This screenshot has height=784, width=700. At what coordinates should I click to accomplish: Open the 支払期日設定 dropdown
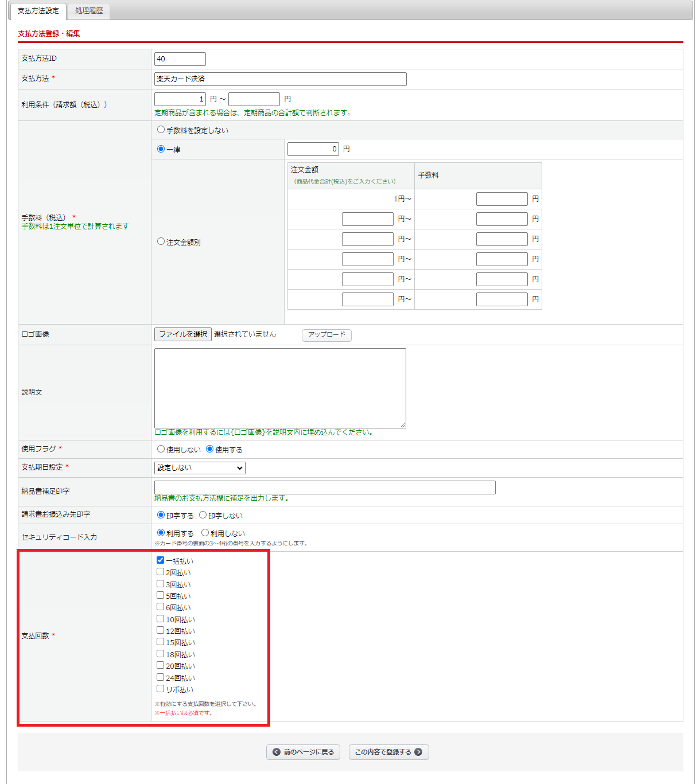coord(200,468)
